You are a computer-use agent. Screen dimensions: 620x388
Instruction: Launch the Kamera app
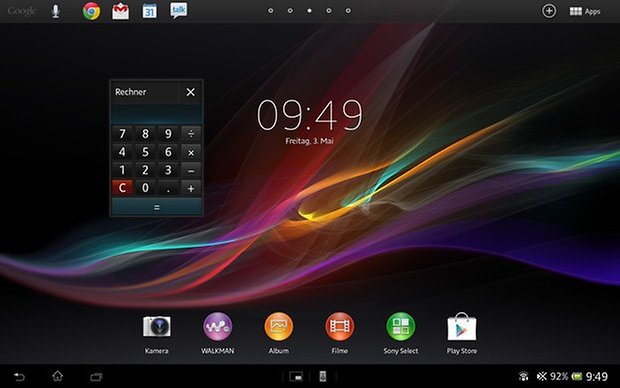click(157, 334)
